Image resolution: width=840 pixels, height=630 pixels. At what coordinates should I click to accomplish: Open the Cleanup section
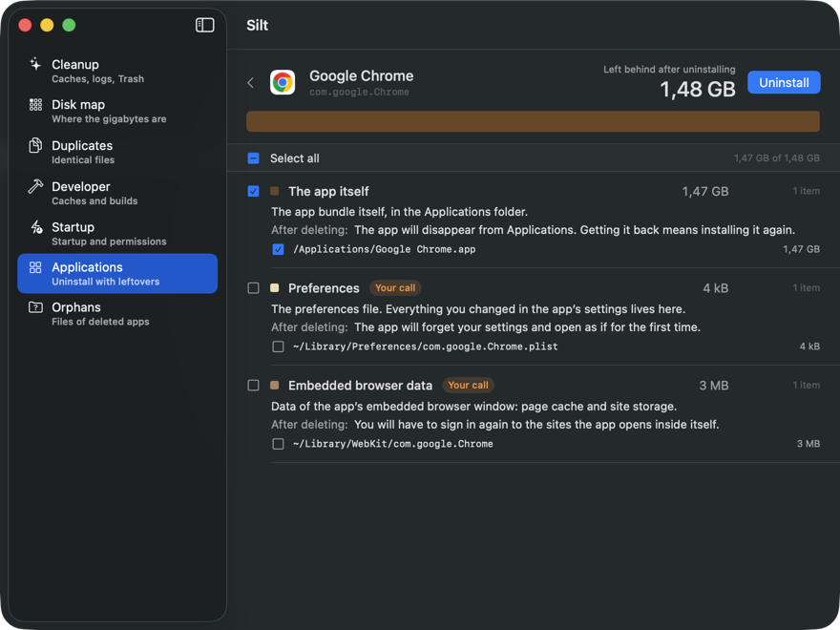pos(117,72)
